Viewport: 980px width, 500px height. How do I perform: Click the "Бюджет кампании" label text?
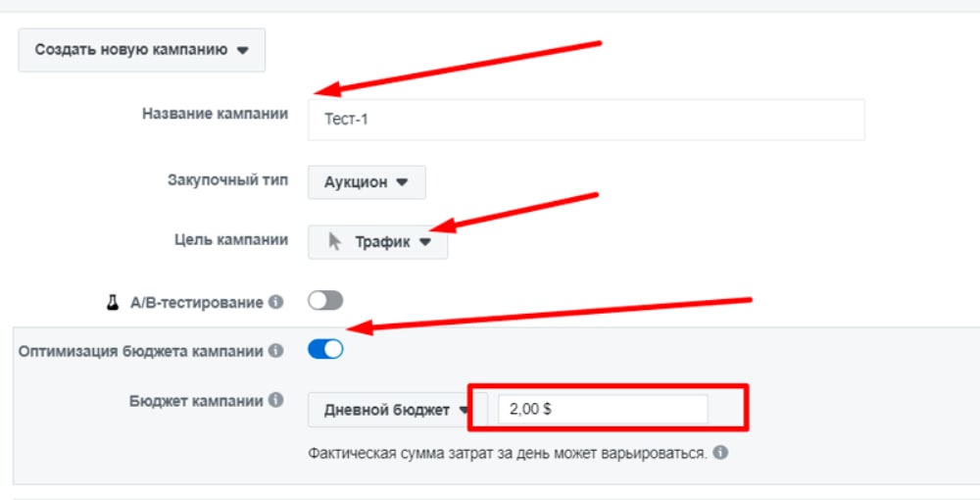tap(195, 400)
